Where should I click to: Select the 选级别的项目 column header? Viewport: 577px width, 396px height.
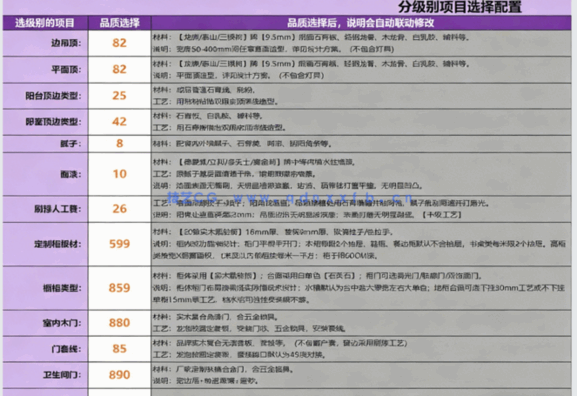pos(45,23)
